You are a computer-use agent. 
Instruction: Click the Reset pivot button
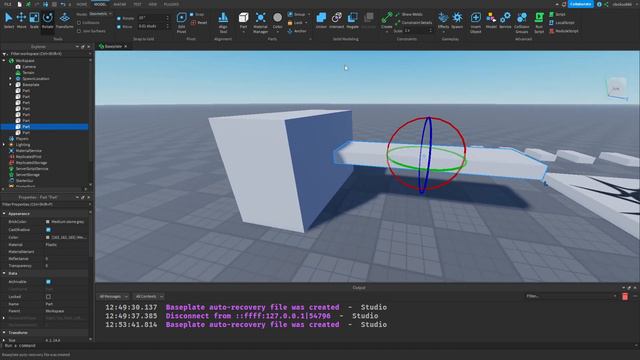[199, 23]
